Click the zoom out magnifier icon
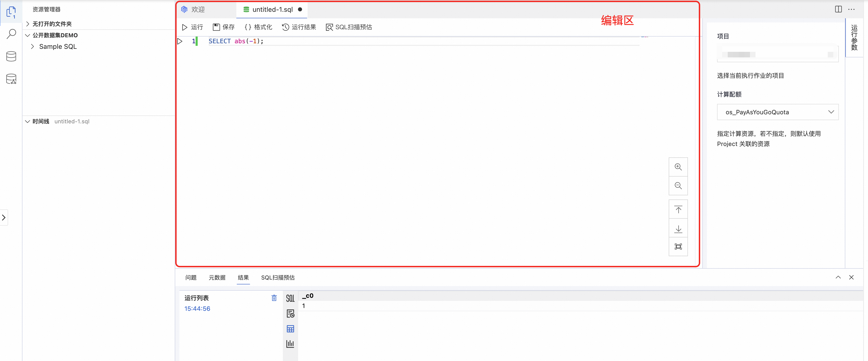The width and height of the screenshot is (868, 361). pos(678,186)
